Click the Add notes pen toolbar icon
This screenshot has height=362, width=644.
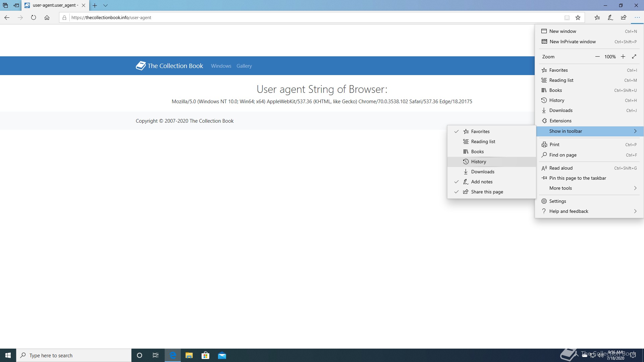[610, 17]
